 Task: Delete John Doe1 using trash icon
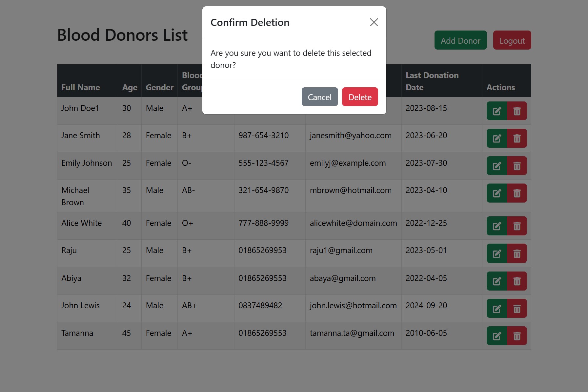tap(517, 111)
